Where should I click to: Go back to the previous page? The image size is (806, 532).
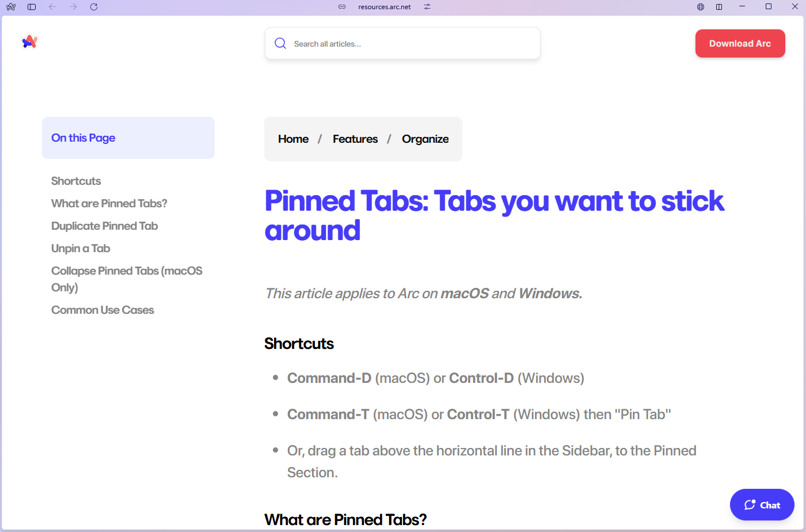(x=52, y=7)
